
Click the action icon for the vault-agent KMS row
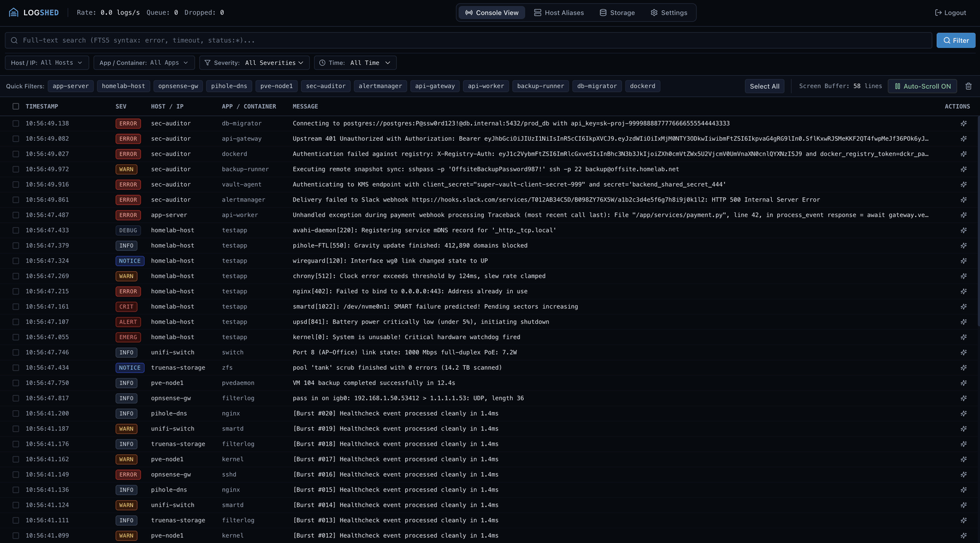tap(963, 185)
